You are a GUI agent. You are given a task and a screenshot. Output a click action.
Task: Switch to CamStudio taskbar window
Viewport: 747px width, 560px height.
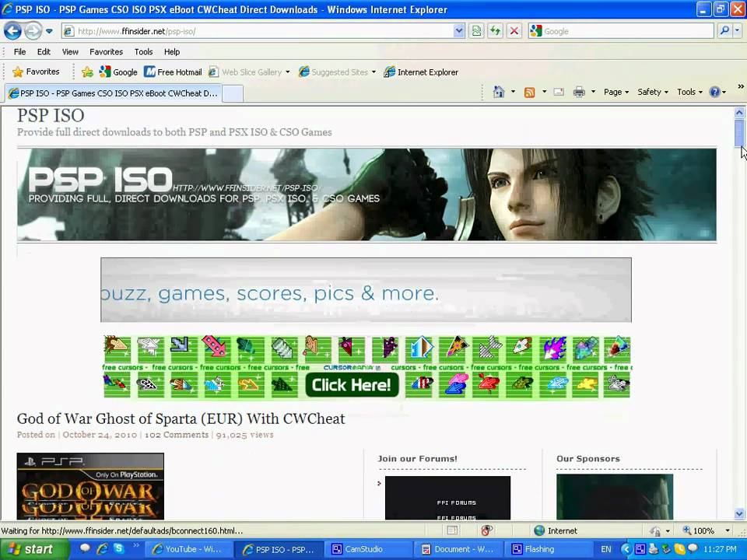pos(370,549)
